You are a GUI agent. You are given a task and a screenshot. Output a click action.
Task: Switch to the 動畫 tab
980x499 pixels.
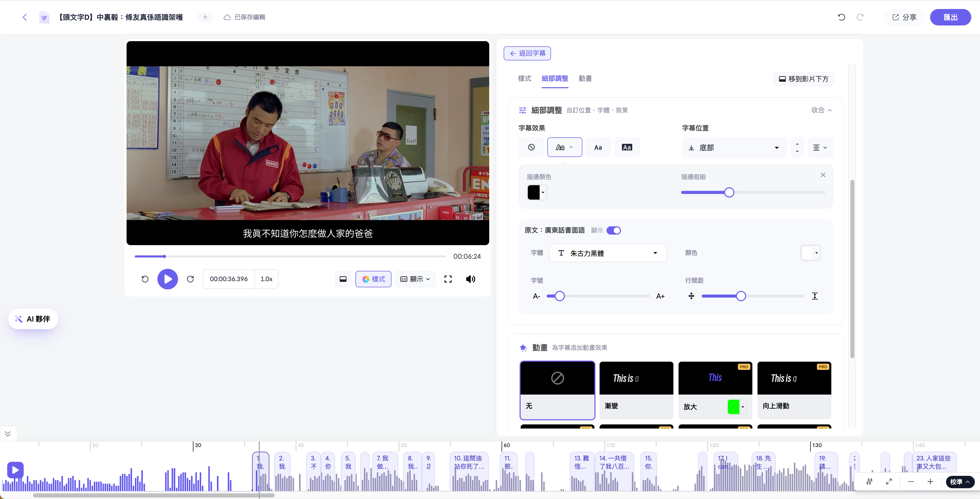point(585,78)
